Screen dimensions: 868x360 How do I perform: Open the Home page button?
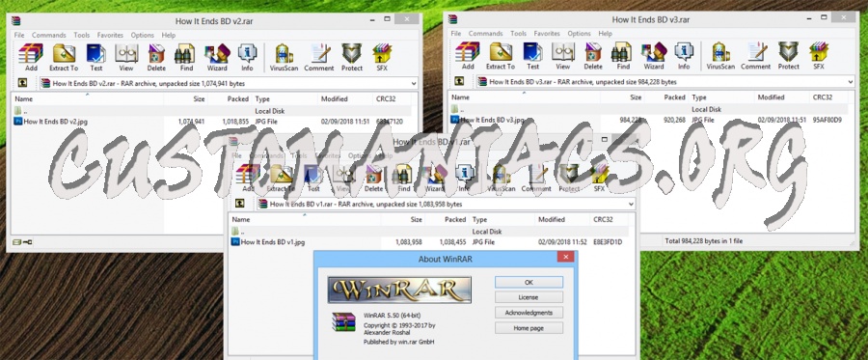click(529, 328)
